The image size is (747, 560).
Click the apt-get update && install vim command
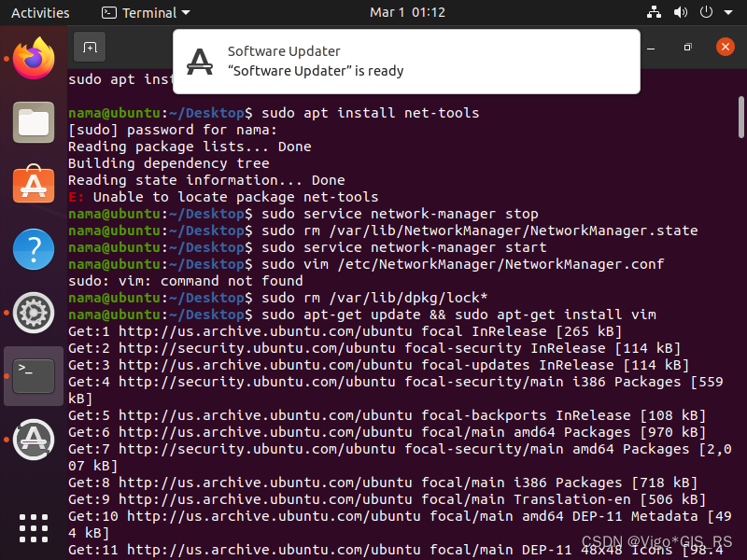point(458,315)
